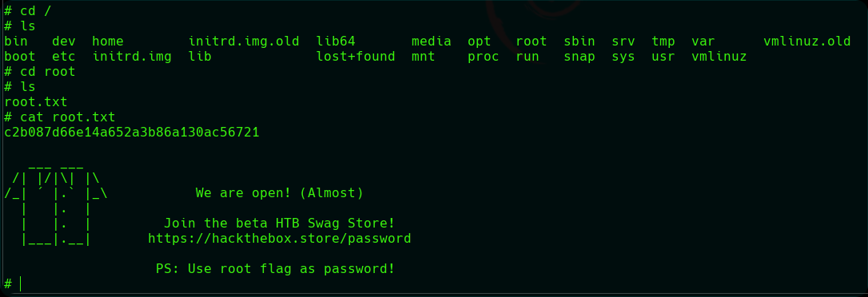Click the lost+found directory name
The width and height of the screenshot is (868, 297).
[x=356, y=57]
